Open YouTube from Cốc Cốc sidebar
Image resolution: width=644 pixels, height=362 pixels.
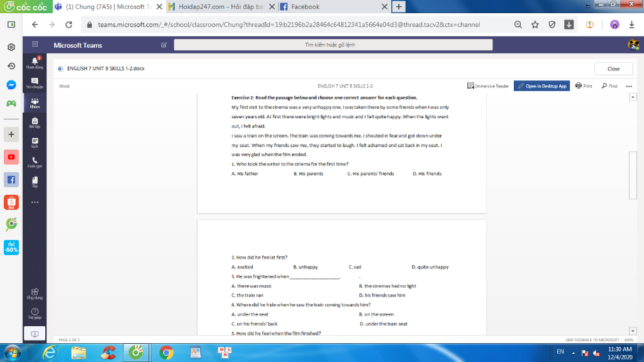pyautogui.click(x=11, y=156)
